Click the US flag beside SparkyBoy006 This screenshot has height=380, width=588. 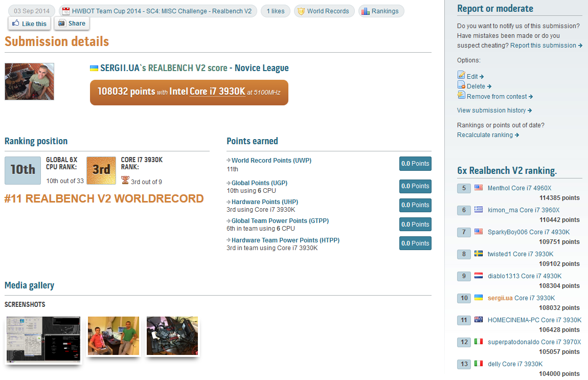pos(479,232)
